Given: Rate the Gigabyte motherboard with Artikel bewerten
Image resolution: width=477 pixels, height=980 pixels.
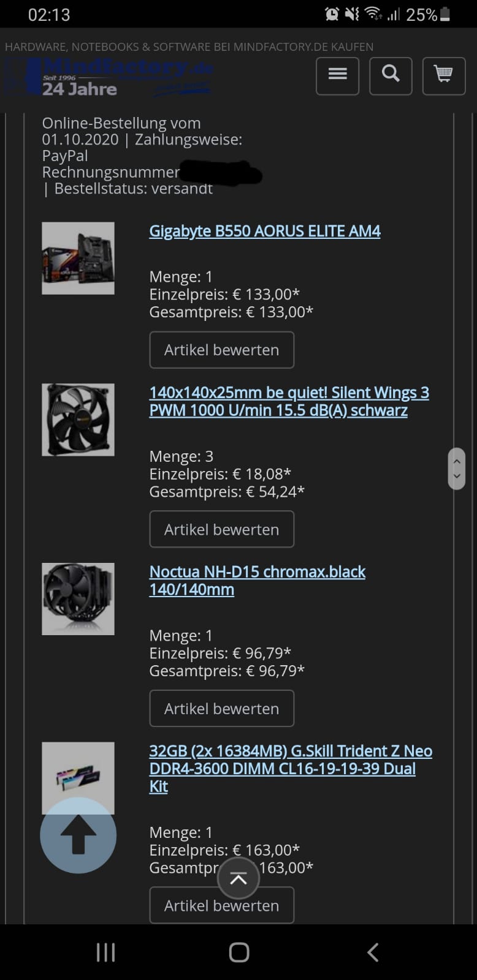Looking at the screenshot, I should tap(222, 350).
